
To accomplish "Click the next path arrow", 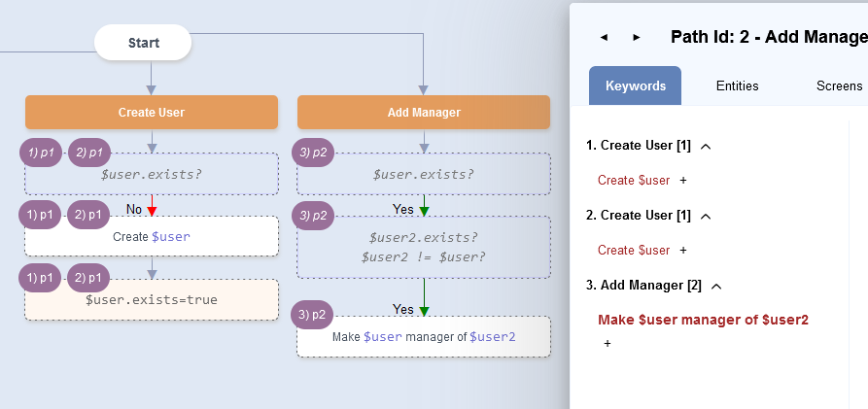I will click(x=637, y=37).
